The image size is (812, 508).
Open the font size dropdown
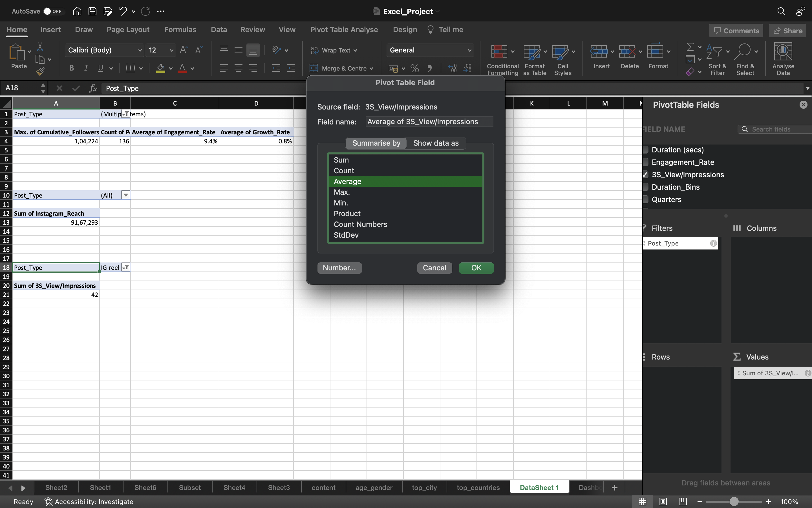(171, 51)
